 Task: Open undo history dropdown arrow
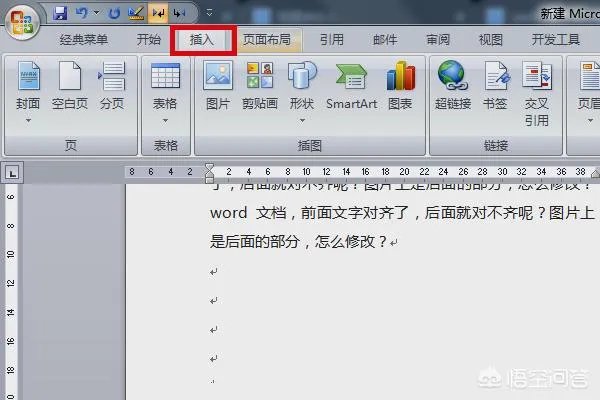(x=96, y=13)
